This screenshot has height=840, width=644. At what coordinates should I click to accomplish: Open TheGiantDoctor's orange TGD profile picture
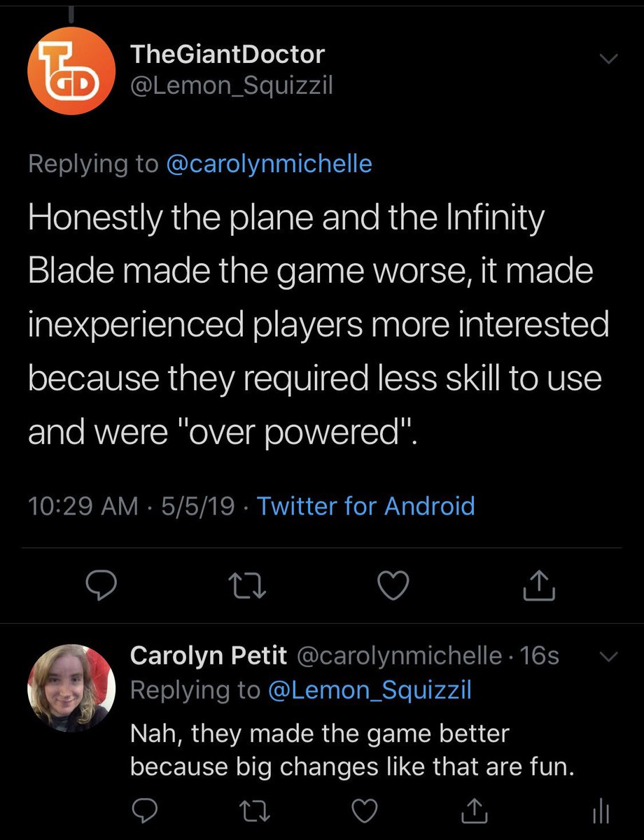coord(71,69)
